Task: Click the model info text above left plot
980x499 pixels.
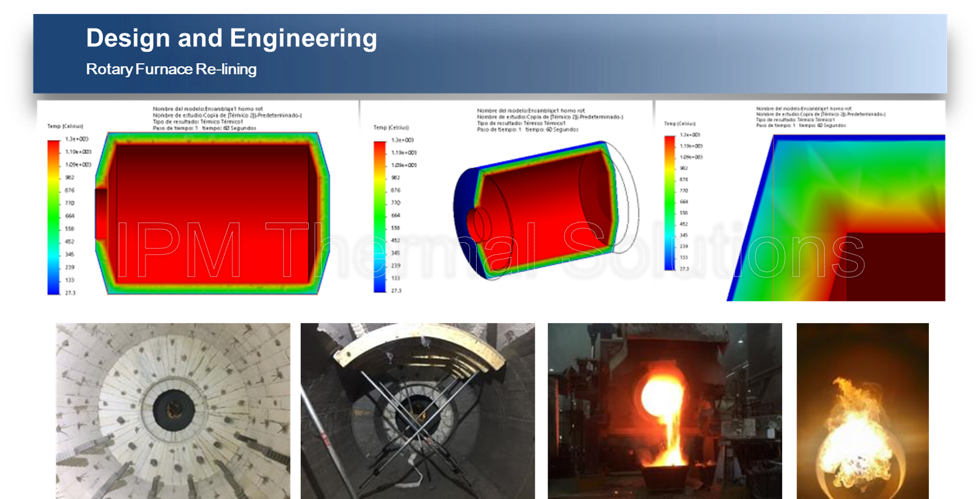Action: [227, 118]
